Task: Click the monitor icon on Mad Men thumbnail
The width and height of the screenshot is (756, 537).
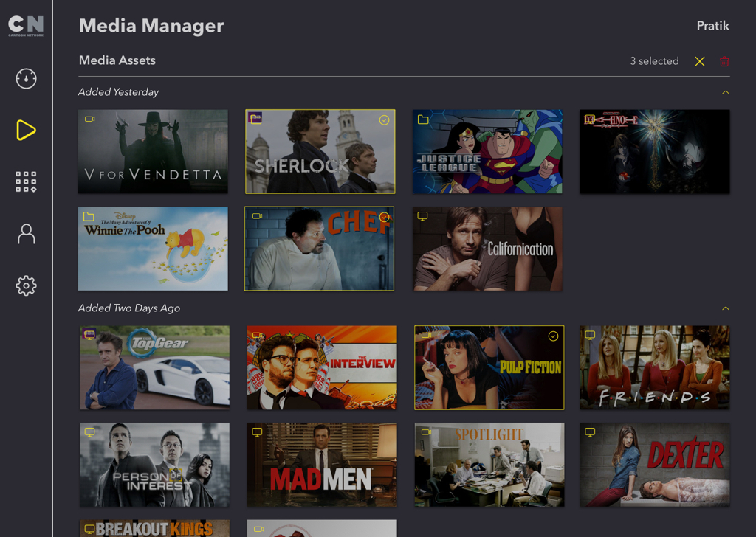Action: point(258,432)
